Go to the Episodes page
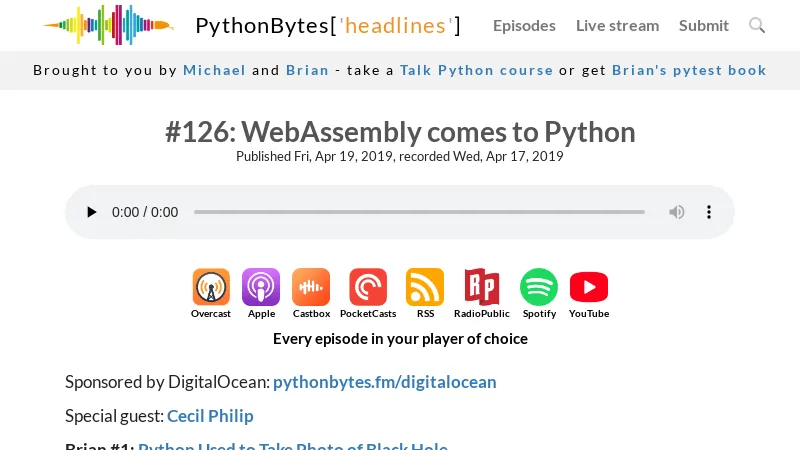This screenshot has height=450, width=800. click(x=524, y=26)
